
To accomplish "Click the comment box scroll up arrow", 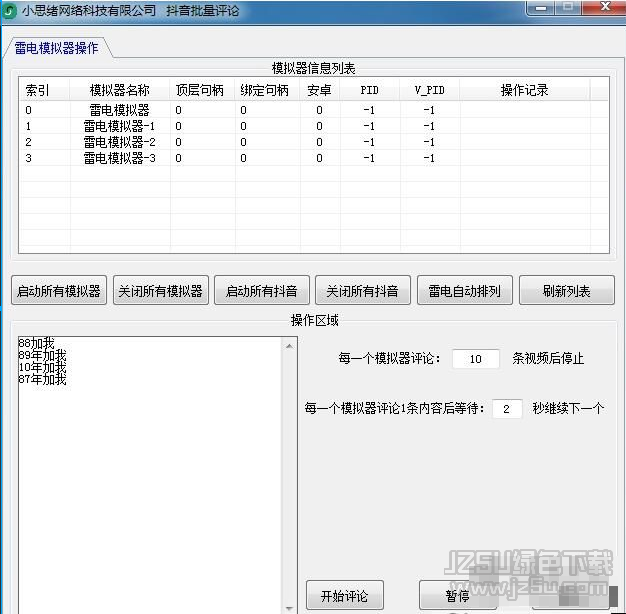I will [290, 346].
